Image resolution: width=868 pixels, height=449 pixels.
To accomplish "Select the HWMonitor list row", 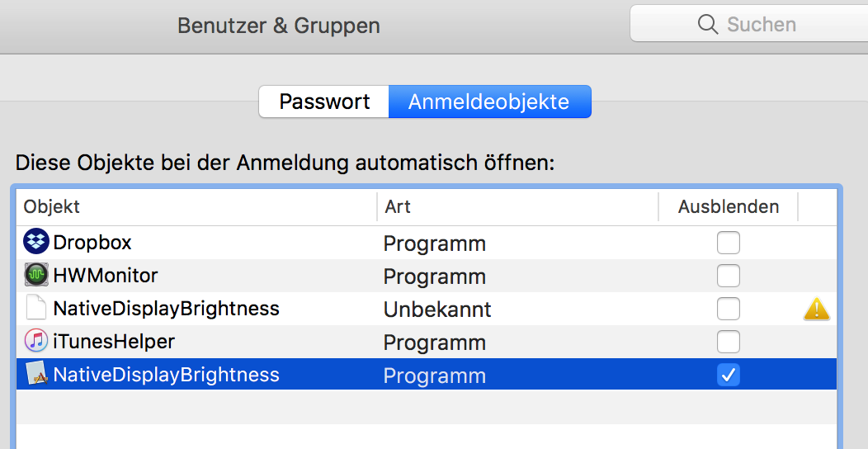I will (427, 276).
